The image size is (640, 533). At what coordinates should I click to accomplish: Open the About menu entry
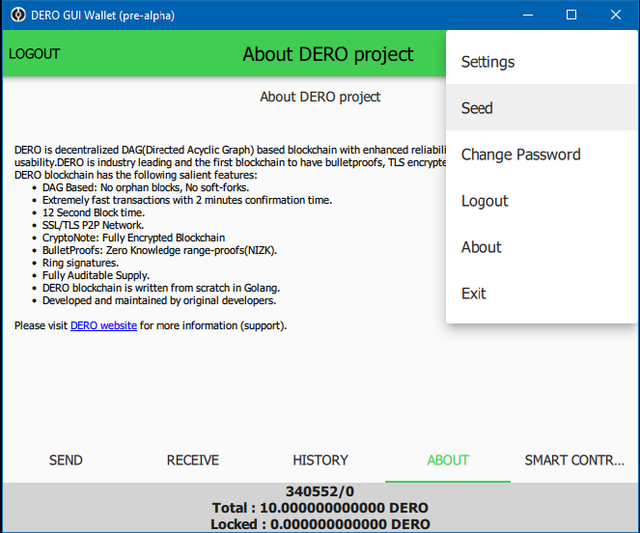[542, 247]
